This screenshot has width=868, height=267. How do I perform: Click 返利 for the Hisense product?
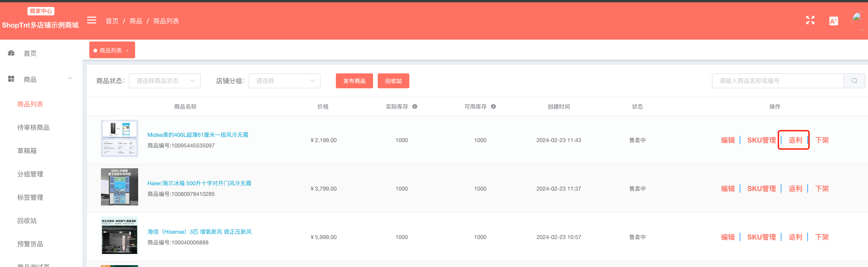pyautogui.click(x=795, y=237)
